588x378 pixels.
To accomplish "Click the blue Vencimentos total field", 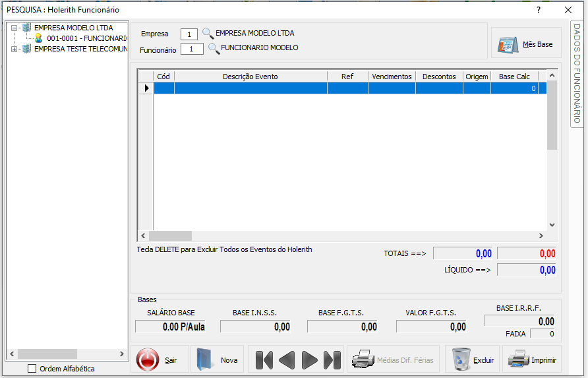I will tap(463, 253).
